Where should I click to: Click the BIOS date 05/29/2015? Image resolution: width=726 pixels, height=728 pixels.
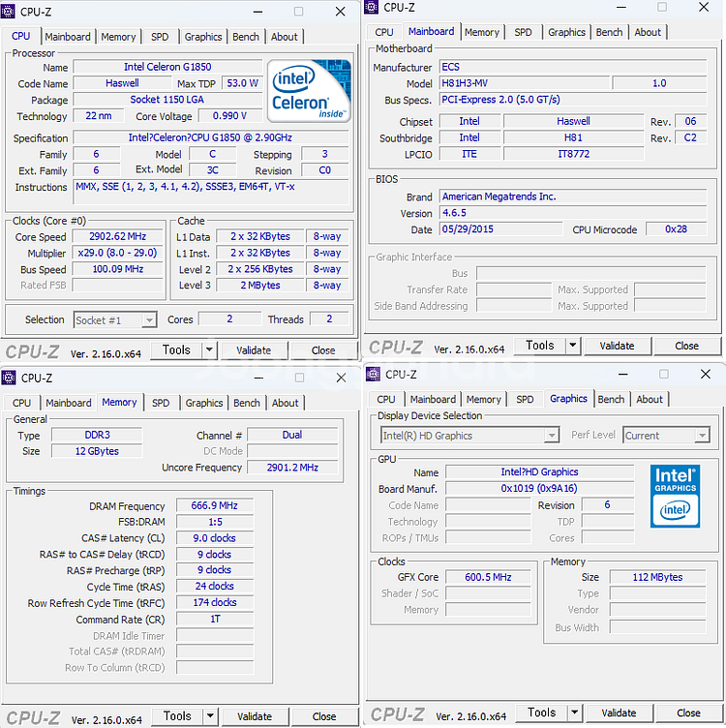click(500, 228)
